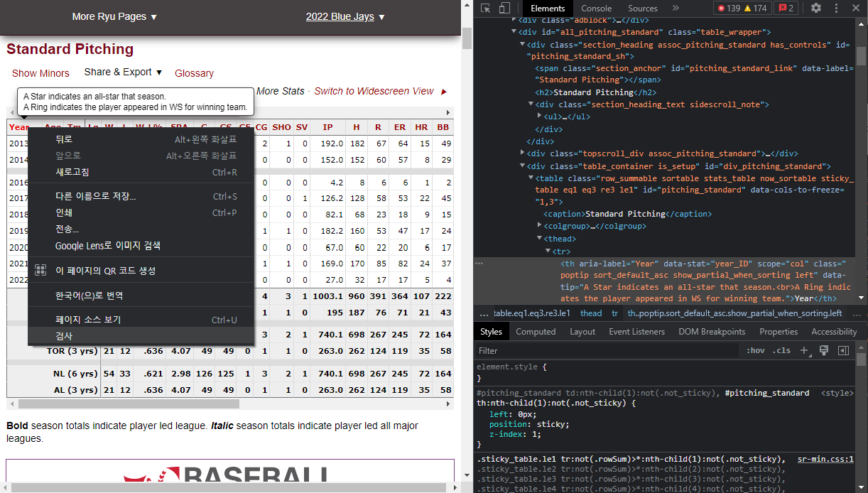Screen dimensions: 868x493
Task: Choose 뒤로 (Back) in context menu
Action: (141, 139)
